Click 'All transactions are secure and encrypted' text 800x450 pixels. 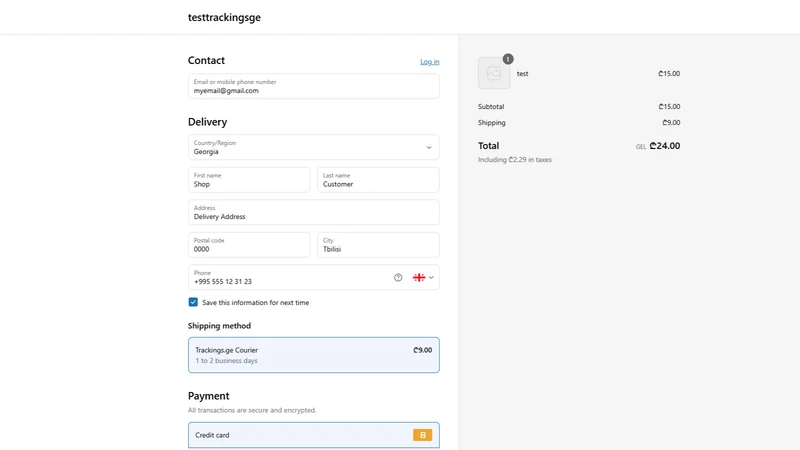click(x=252, y=410)
